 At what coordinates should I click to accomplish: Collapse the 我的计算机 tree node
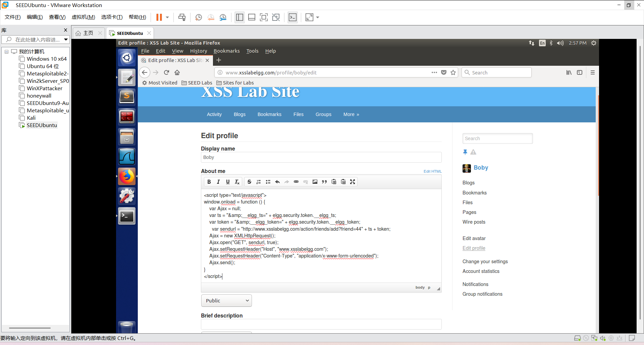click(6, 52)
